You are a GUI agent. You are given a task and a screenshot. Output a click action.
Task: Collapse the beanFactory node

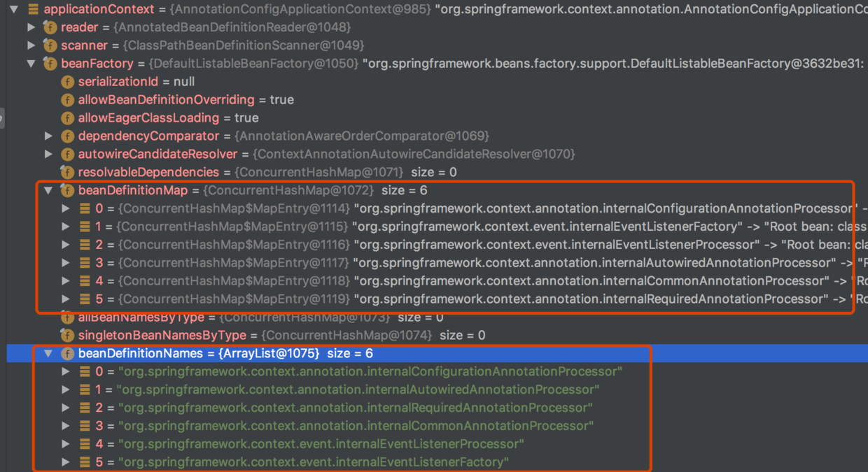(x=31, y=64)
